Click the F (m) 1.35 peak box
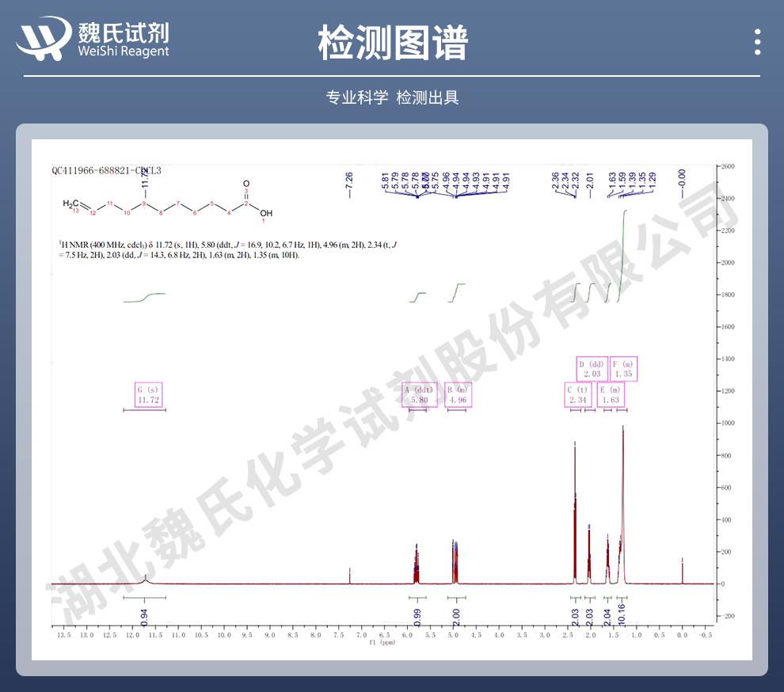 pos(624,369)
